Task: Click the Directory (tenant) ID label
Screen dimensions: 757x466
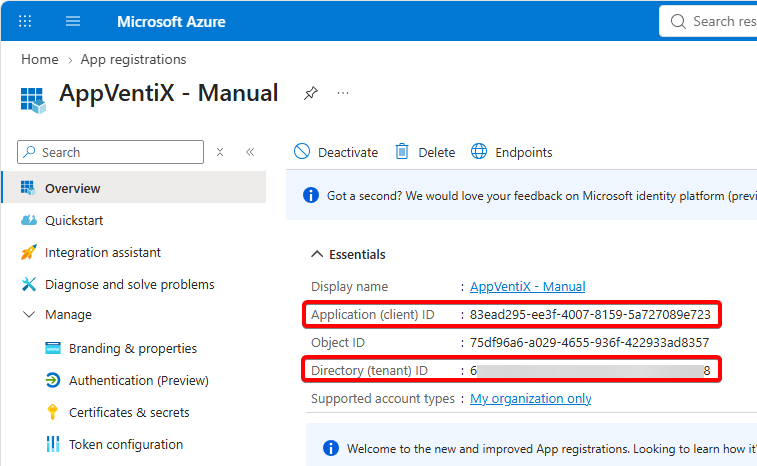Action: point(369,371)
